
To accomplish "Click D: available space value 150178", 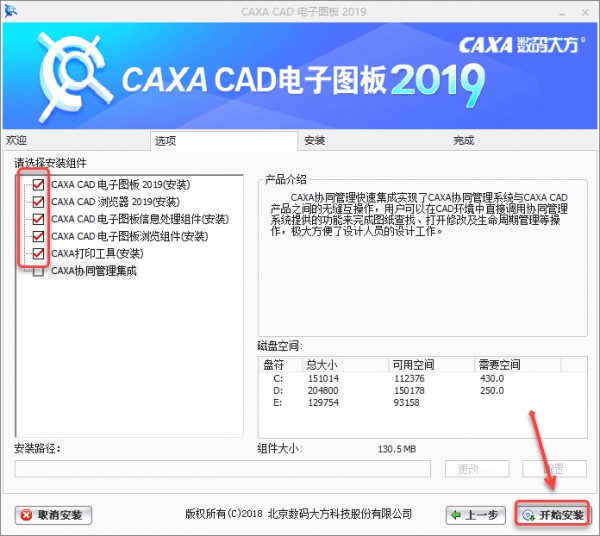I will 409,391.
